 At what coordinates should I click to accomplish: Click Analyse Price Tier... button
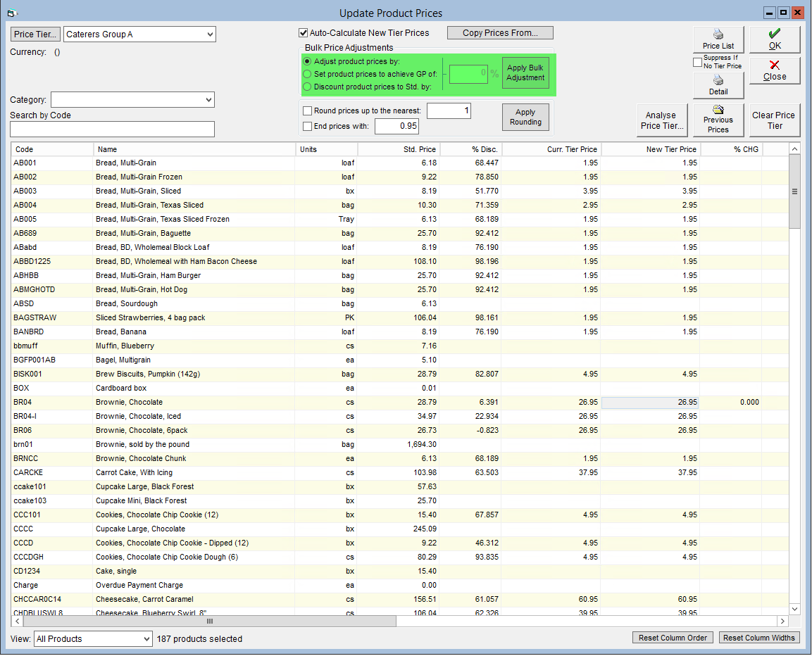(x=661, y=120)
